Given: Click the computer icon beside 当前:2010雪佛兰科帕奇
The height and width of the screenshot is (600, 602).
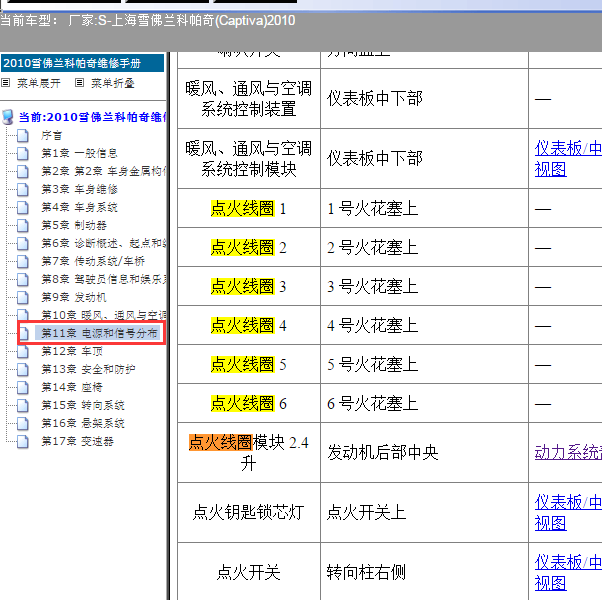Looking at the screenshot, I should point(8,117).
